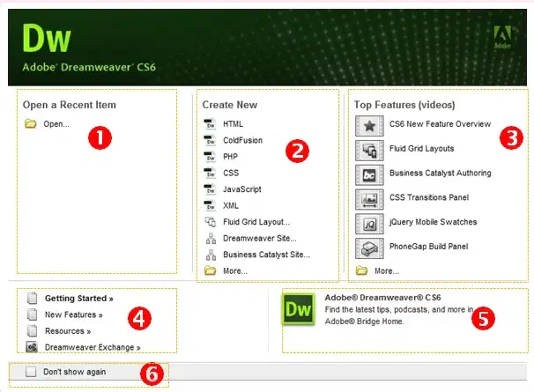Open Fluid Grid Layout... in Create New
The height and width of the screenshot is (392, 534).
pos(256,222)
